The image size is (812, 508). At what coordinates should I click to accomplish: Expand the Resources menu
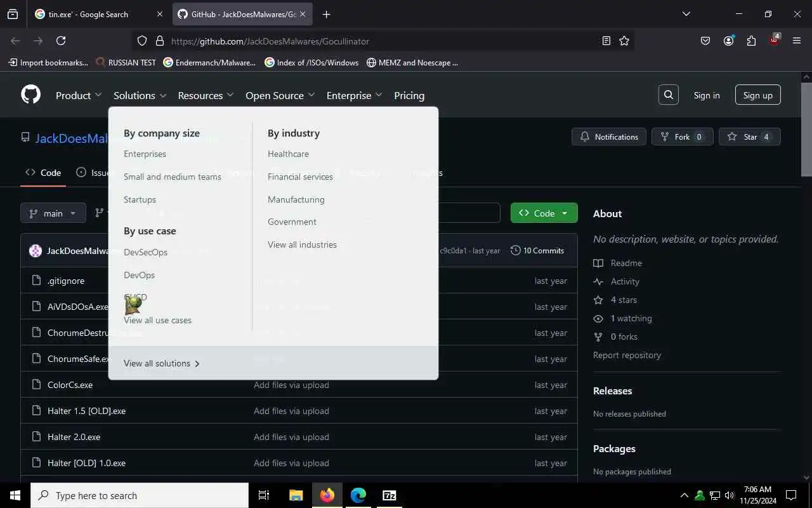206,95
